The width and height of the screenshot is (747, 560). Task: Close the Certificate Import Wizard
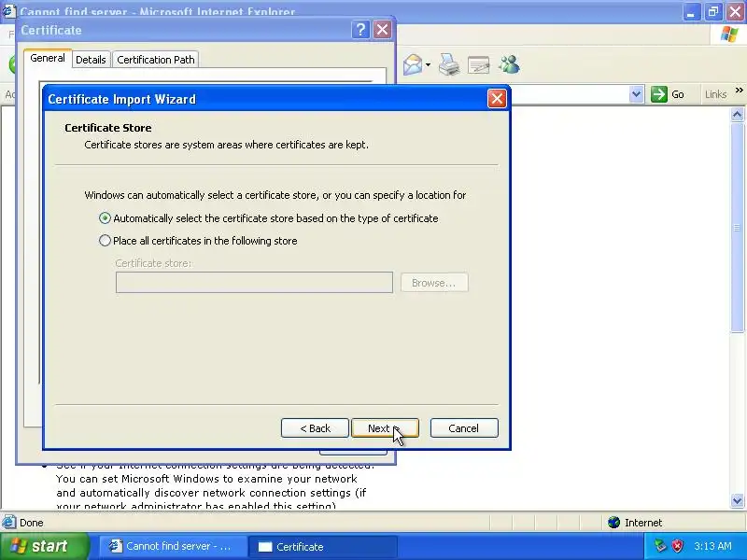click(497, 99)
